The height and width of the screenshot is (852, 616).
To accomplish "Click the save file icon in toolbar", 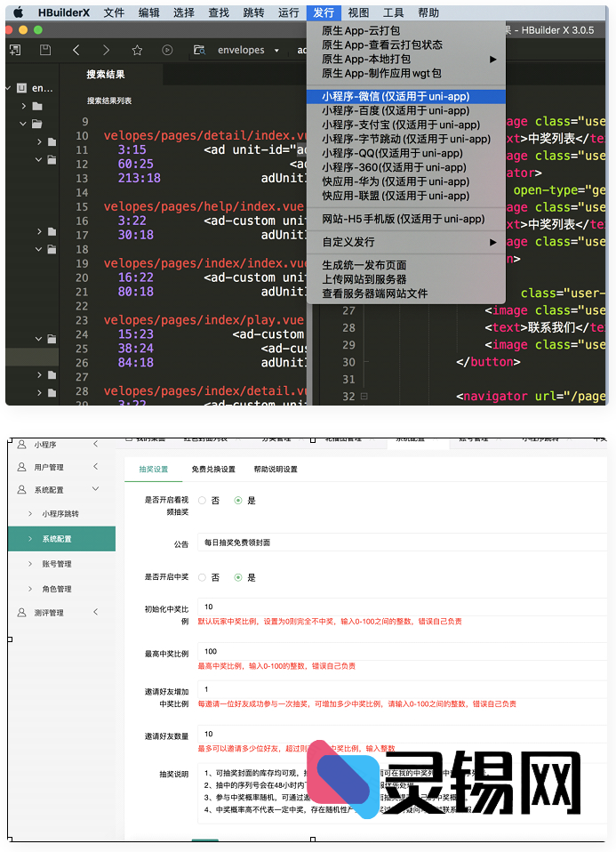I will pyautogui.click(x=45, y=51).
